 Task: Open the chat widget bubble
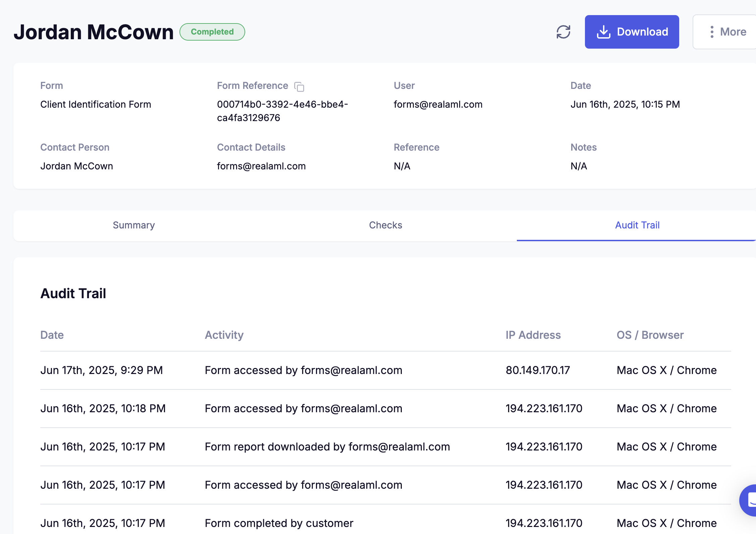[x=749, y=500]
